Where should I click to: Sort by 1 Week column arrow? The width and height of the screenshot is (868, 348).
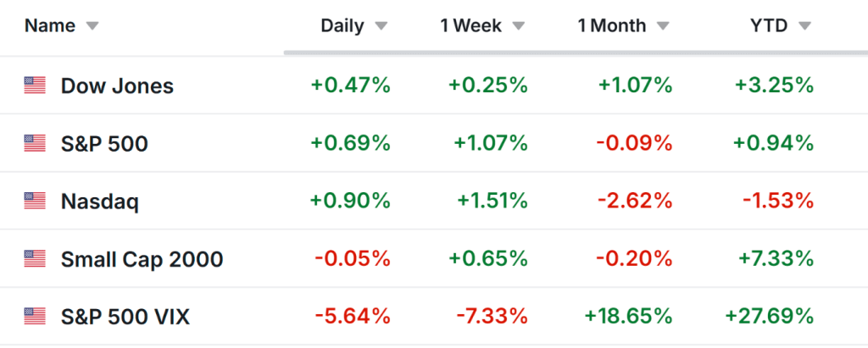[x=516, y=26]
